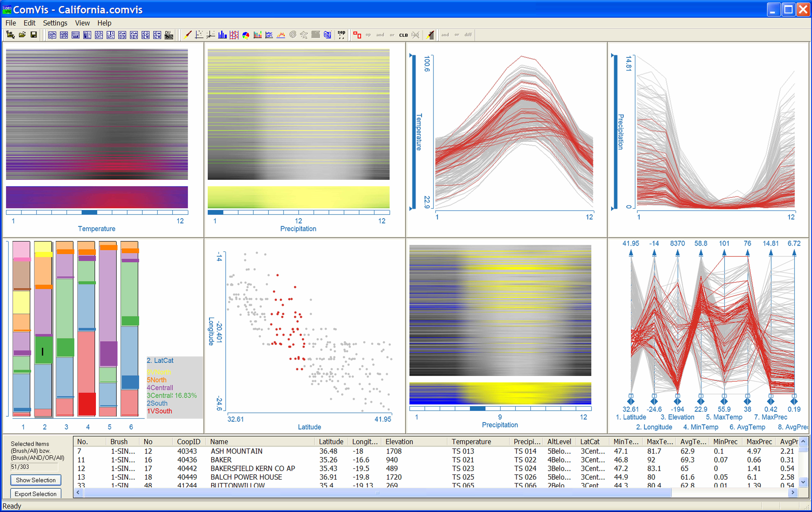Open a file with the folder icon
812x512 pixels.
[x=22, y=35]
